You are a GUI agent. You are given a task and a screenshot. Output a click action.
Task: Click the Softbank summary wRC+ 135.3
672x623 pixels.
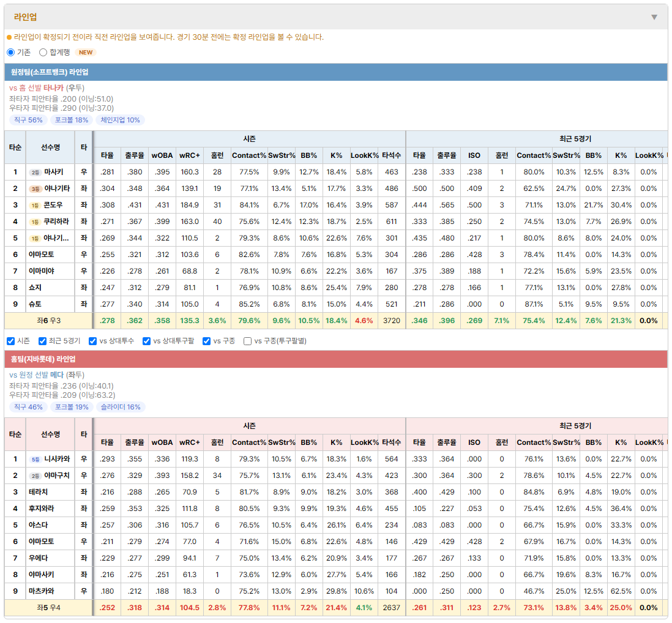(x=190, y=321)
